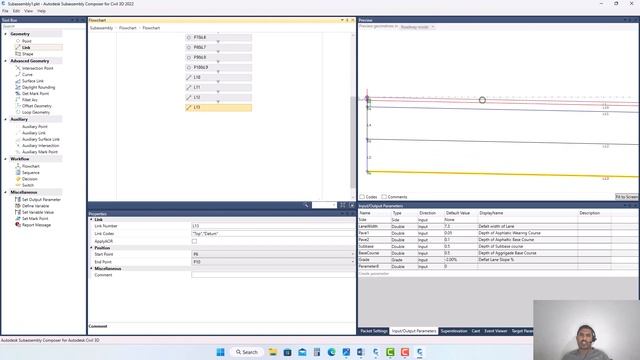
Task: Select the Define Variable tool
Action: pos(35,206)
